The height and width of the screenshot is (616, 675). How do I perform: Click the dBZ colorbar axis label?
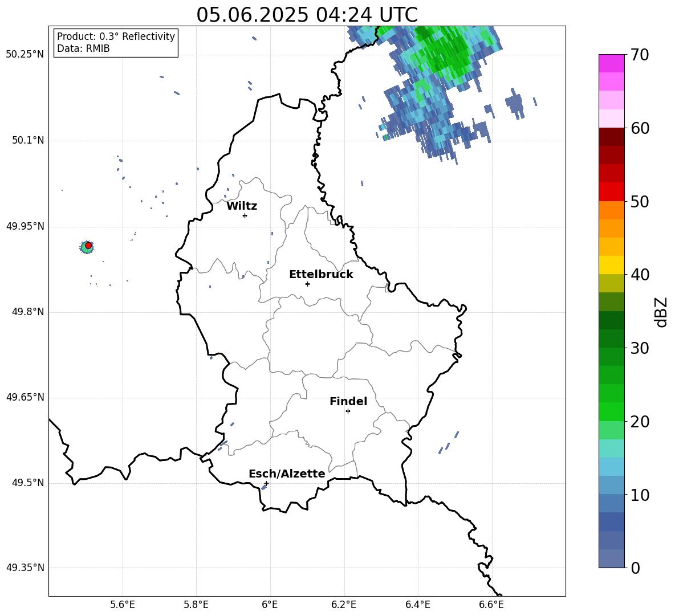tap(661, 312)
